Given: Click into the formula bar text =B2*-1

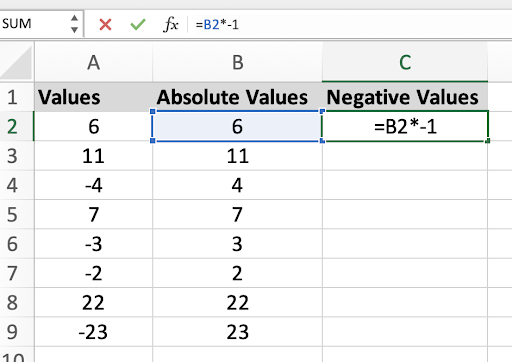Looking at the screenshot, I should [217, 25].
